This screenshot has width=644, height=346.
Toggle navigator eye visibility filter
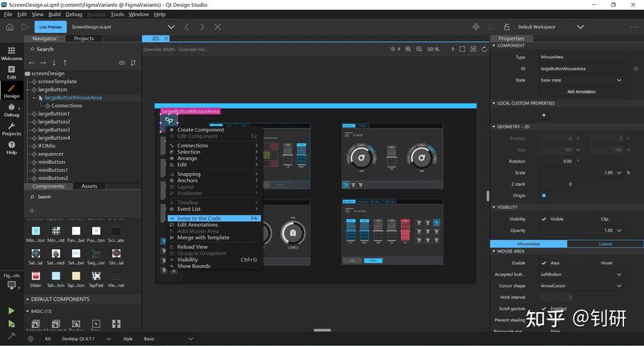pyautogui.click(x=122, y=63)
